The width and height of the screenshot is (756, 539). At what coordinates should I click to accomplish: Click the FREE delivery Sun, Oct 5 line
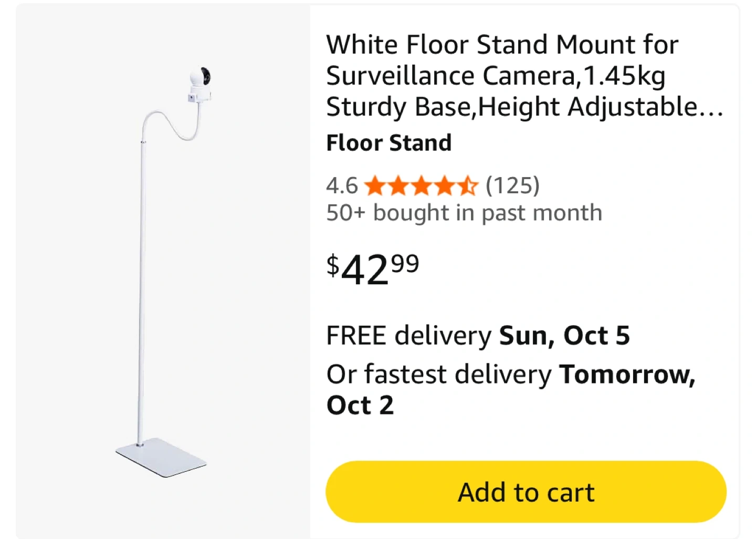[478, 335]
